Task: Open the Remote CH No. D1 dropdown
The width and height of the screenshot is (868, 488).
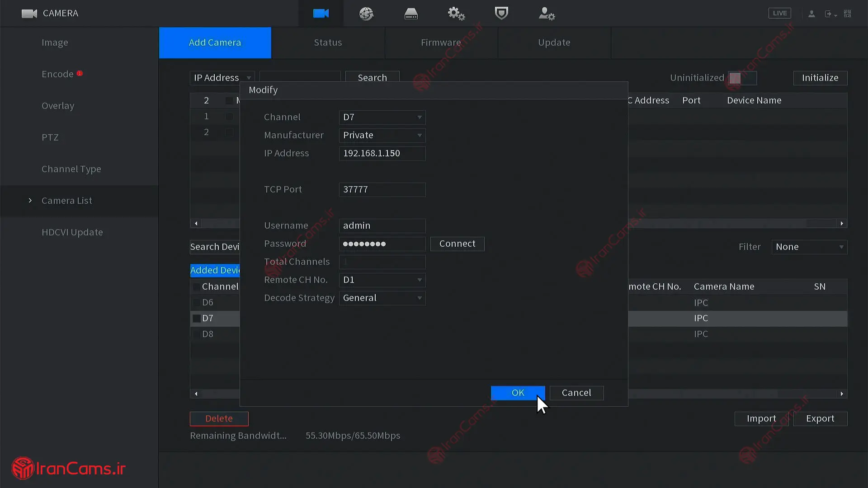Action: point(382,280)
